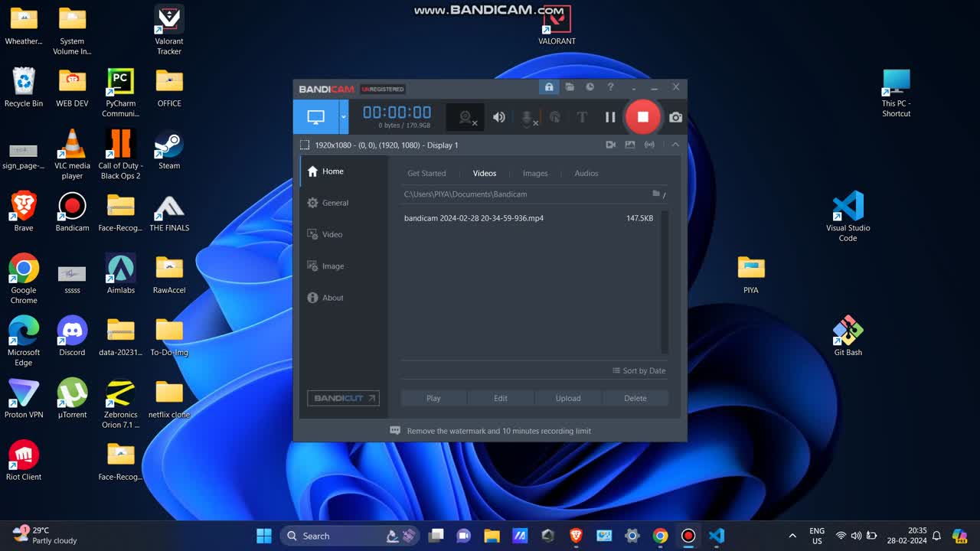Toggle the webcam overlay in Bandicam toolbar
The height and width of the screenshot is (551, 980).
465,117
